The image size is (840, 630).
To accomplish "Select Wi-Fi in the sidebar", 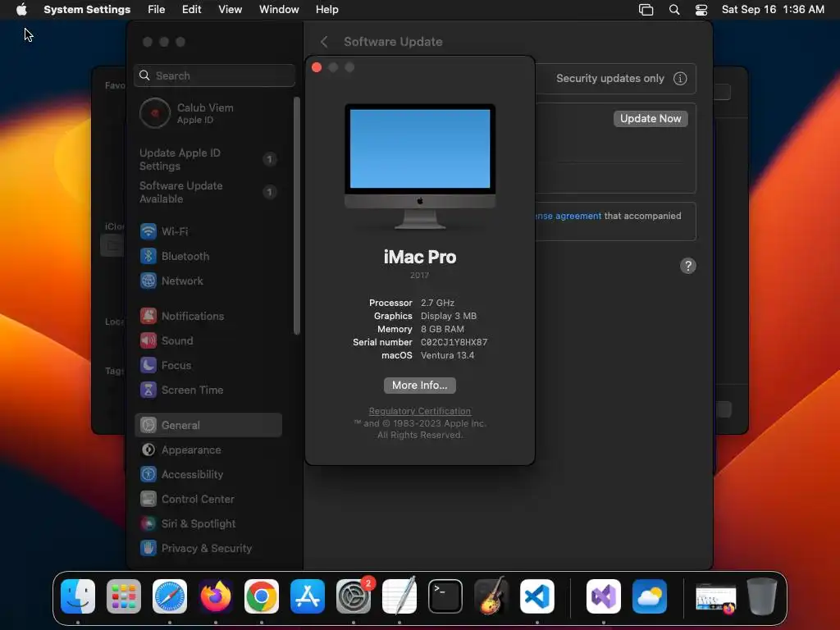I will click(208, 231).
